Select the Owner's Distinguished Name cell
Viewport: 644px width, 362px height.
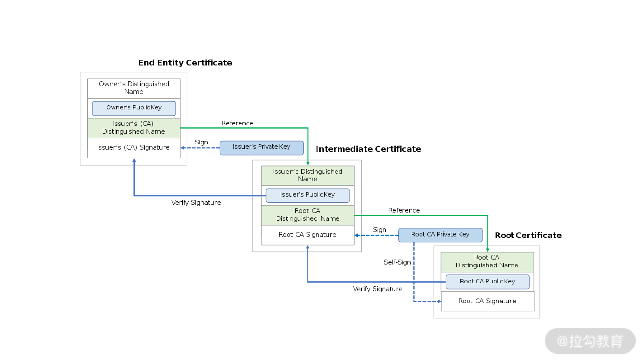point(134,88)
